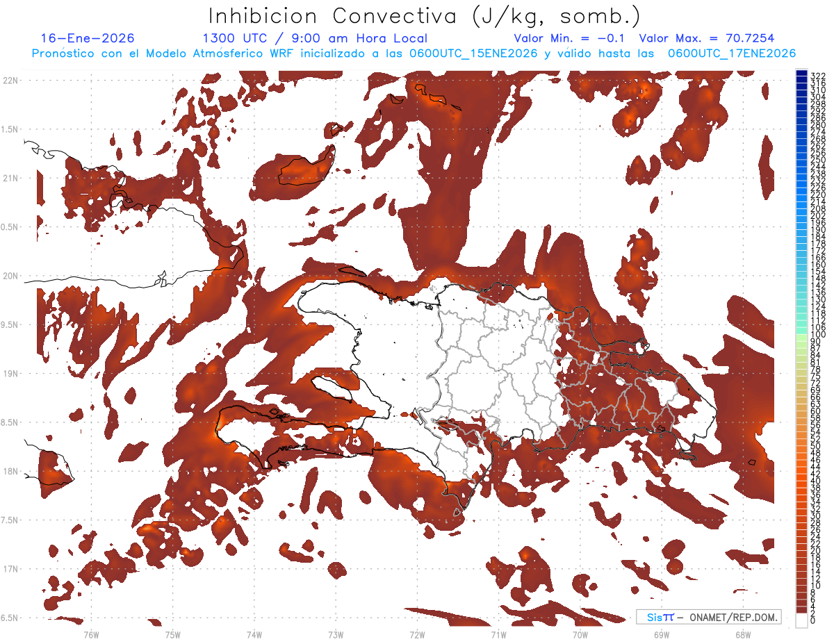Click the '69W' longitude label

pos(661,634)
